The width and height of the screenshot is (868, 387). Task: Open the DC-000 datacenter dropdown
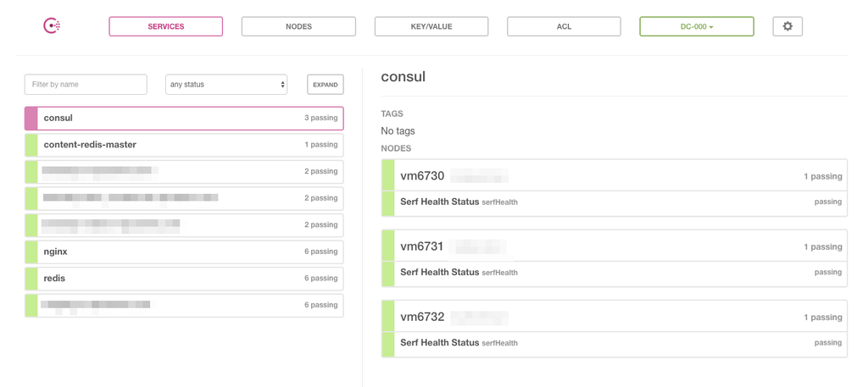click(697, 26)
